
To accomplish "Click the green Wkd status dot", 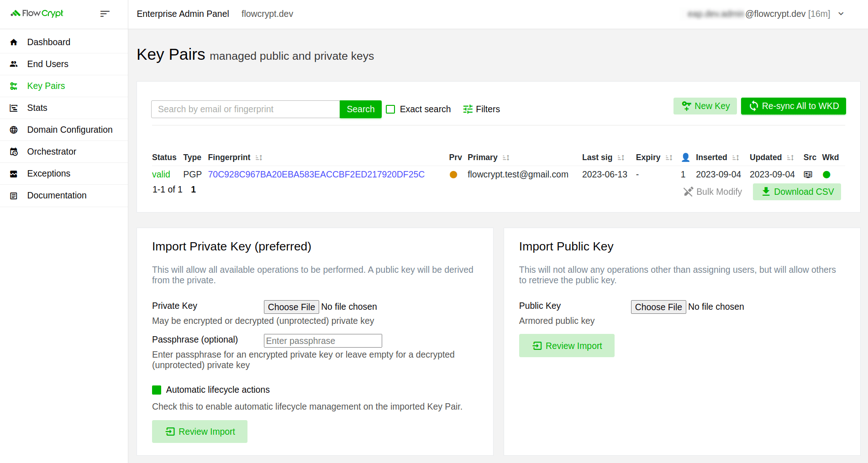I will 826,174.
